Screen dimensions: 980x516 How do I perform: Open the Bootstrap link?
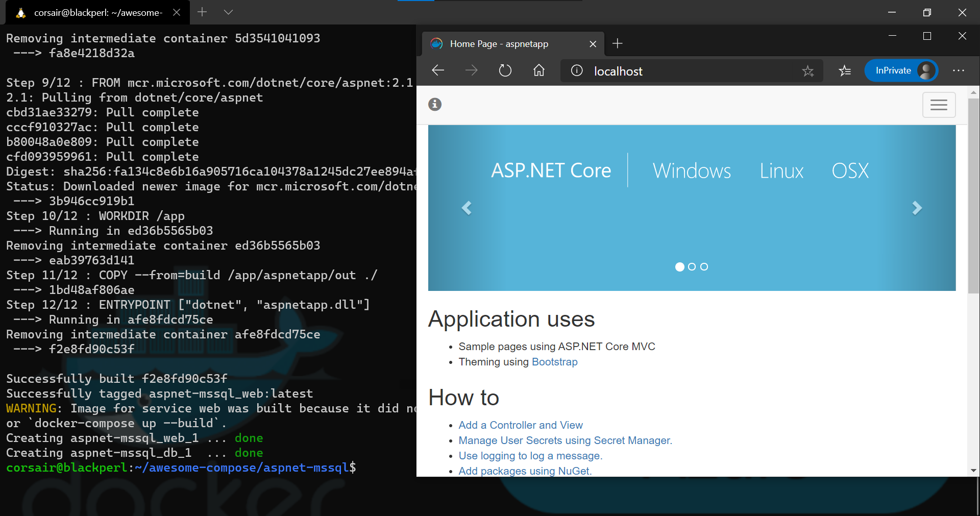[x=554, y=362]
